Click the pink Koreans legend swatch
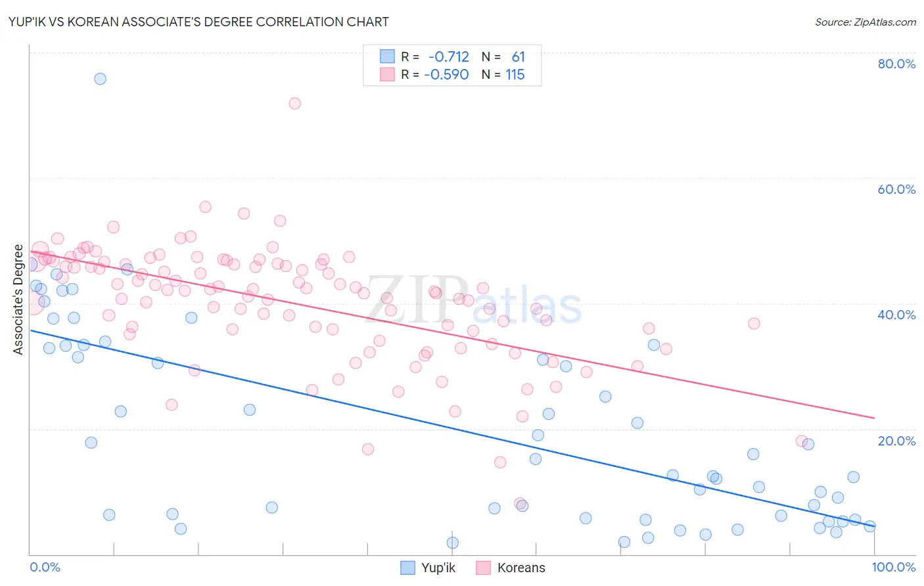Screen dimensions: 924x586 pos(484,568)
